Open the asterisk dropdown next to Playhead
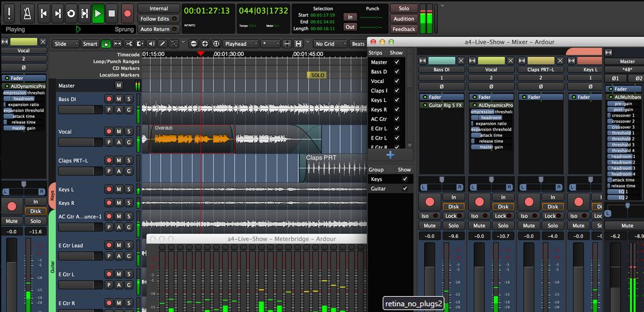Image resolution: width=644 pixels, height=312 pixels. 271,44
